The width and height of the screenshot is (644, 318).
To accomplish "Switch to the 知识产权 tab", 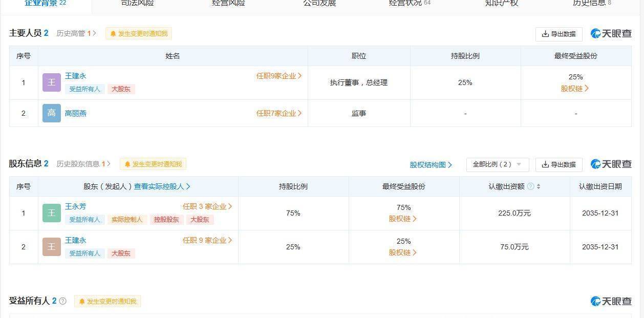I will 502,3.
